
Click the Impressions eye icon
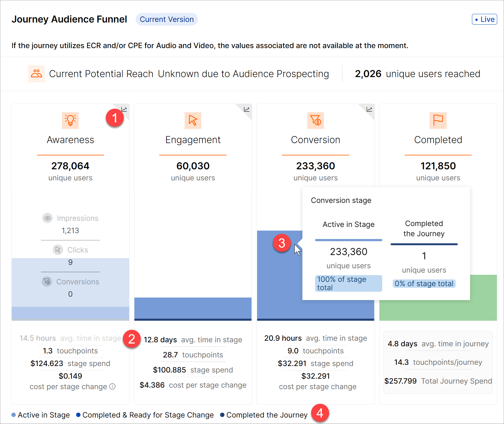(47, 218)
